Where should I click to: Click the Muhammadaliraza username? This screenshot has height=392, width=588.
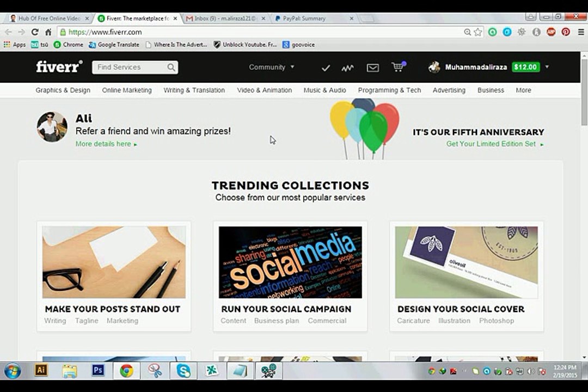pyautogui.click(x=476, y=67)
